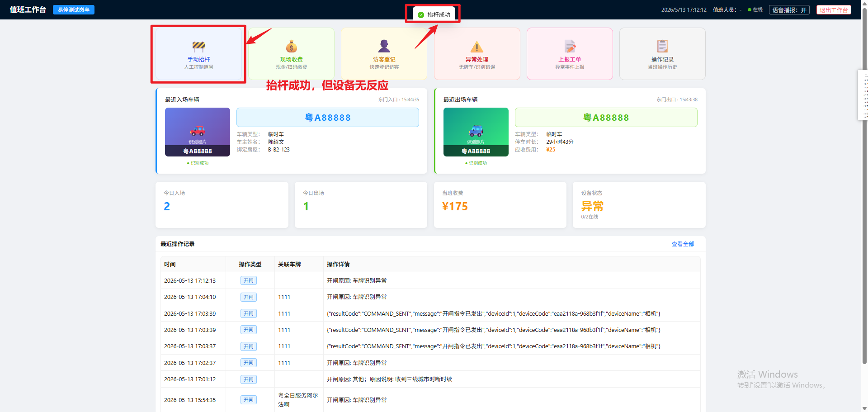Viewport: 868px width, 412px height.
Task: Click the page vertical scrollbar
Action: pyautogui.click(x=864, y=185)
